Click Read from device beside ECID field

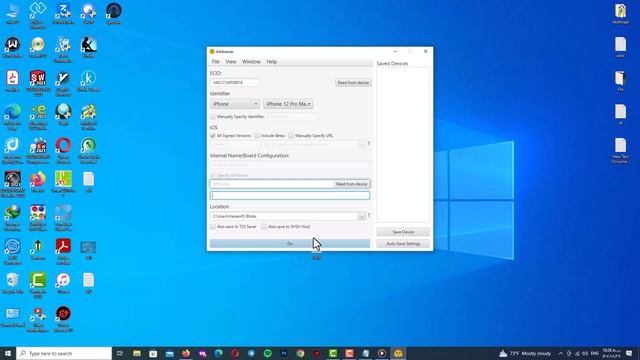click(353, 82)
